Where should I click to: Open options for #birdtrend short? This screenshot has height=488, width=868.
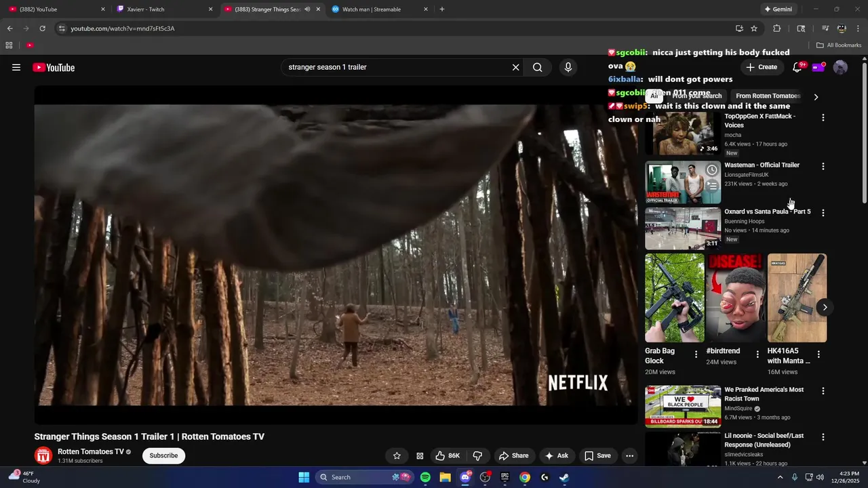[757, 354]
